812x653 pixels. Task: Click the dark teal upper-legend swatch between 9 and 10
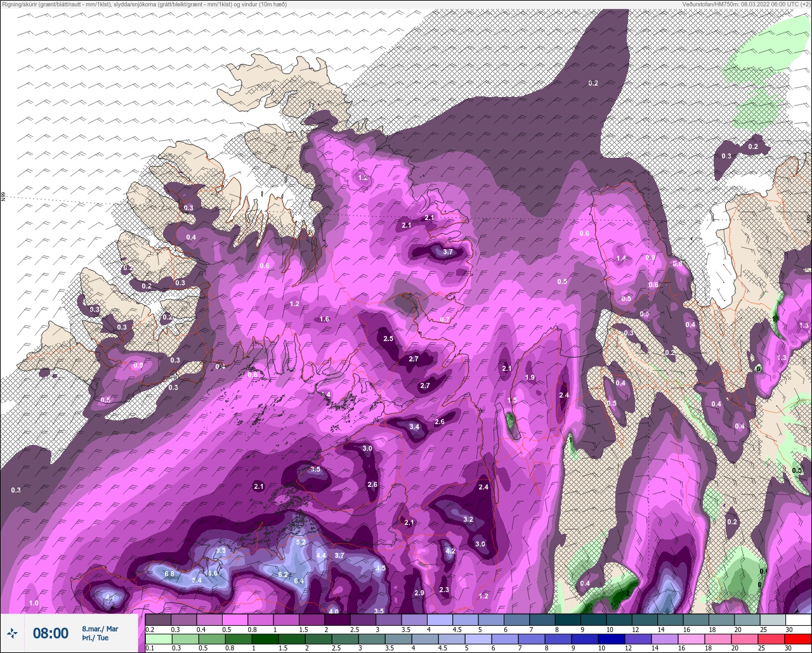click(x=593, y=619)
